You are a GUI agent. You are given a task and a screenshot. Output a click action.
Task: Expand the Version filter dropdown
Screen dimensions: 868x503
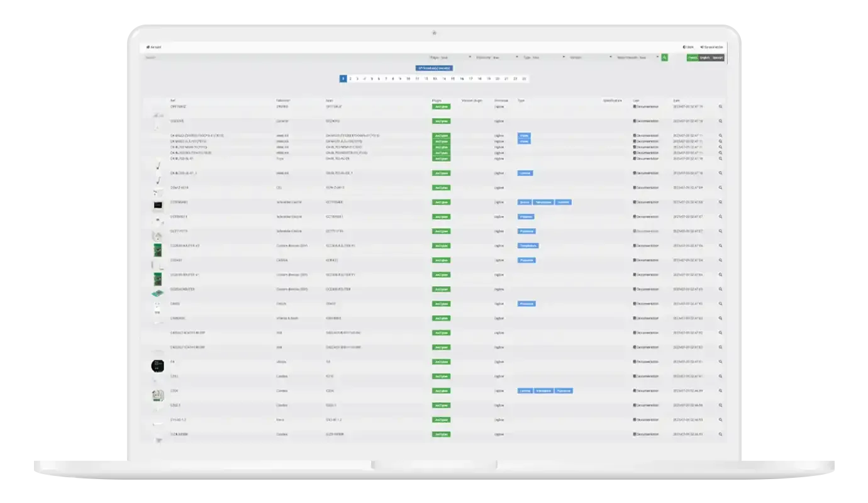coord(590,57)
